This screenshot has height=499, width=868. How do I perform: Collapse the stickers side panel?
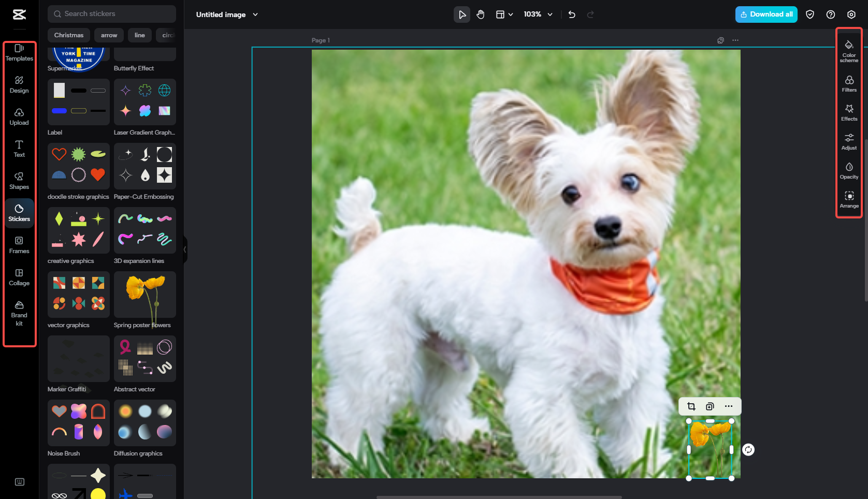(185, 250)
